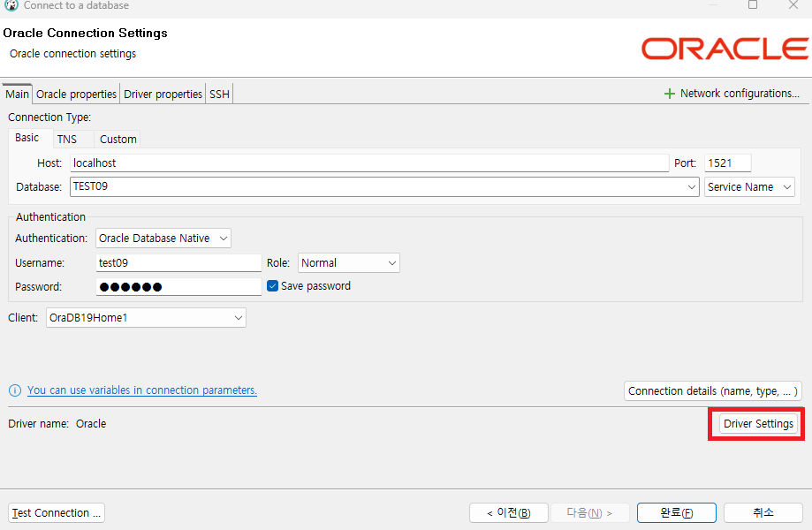Click the Username input field

178,263
